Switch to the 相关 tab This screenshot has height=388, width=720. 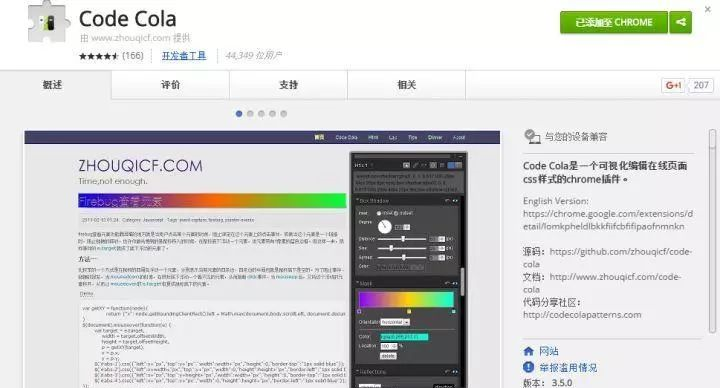click(406, 85)
